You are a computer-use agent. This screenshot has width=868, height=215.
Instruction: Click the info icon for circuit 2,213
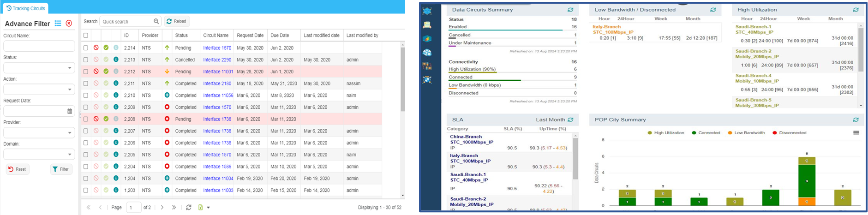pos(116,60)
